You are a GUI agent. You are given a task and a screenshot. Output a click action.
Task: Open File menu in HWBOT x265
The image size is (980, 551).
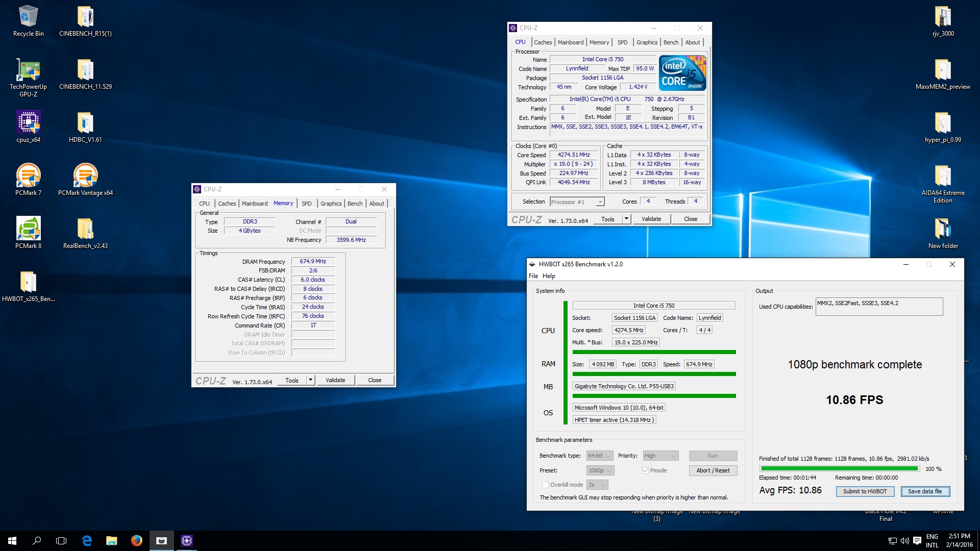533,276
